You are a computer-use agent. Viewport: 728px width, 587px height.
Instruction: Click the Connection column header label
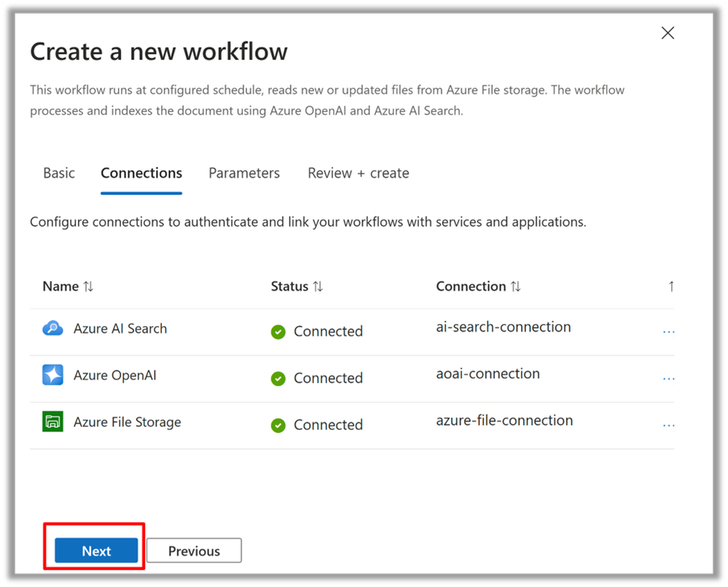point(471,287)
